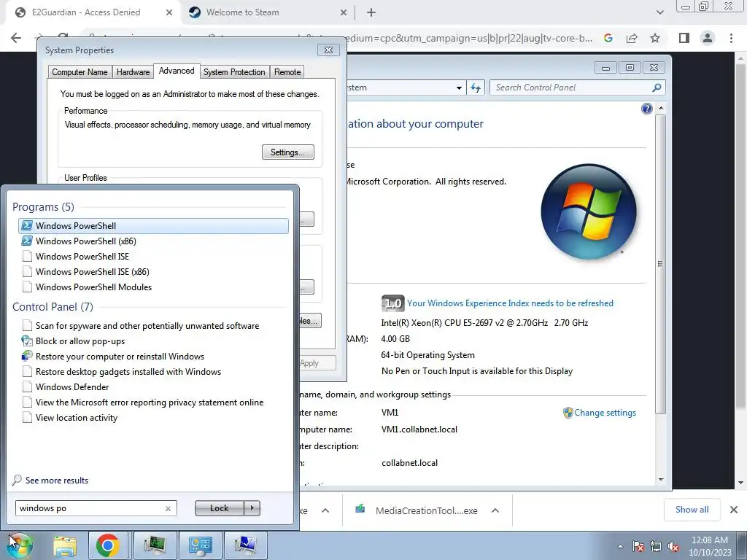
Task: Click Show all downloads button
Action: 692,510
